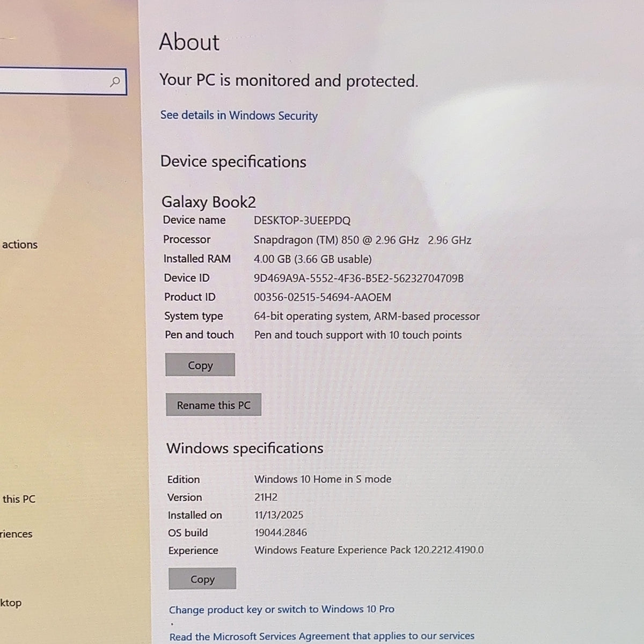The width and height of the screenshot is (644, 644).
Task: Click the Windows specifications heading
Action: tap(245, 448)
